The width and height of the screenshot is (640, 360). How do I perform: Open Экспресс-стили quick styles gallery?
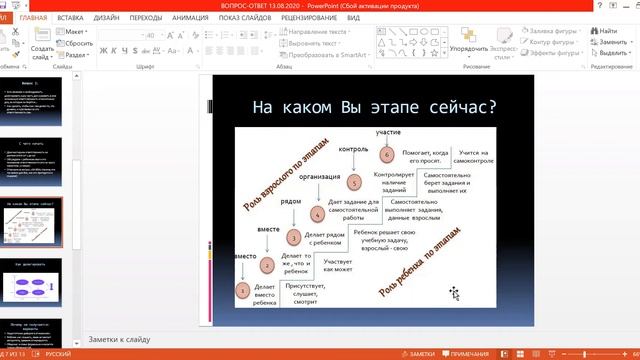pos(504,44)
